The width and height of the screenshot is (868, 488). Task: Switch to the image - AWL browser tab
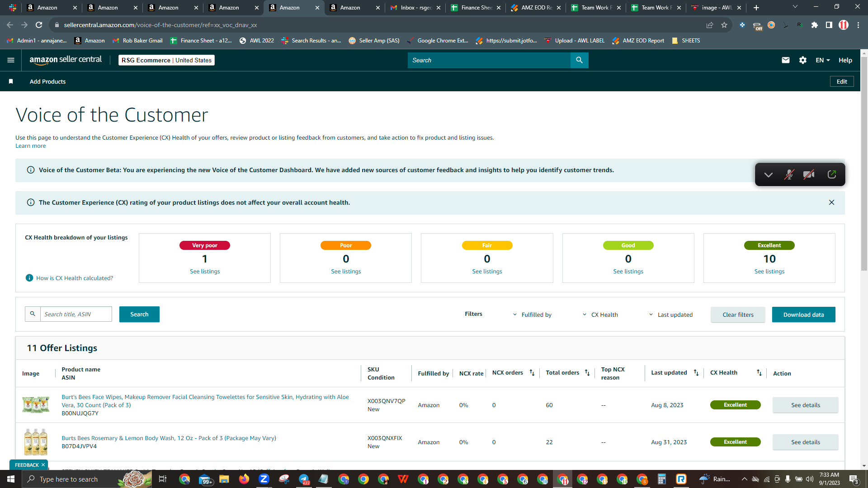pyautogui.click(x=717, y=8)
